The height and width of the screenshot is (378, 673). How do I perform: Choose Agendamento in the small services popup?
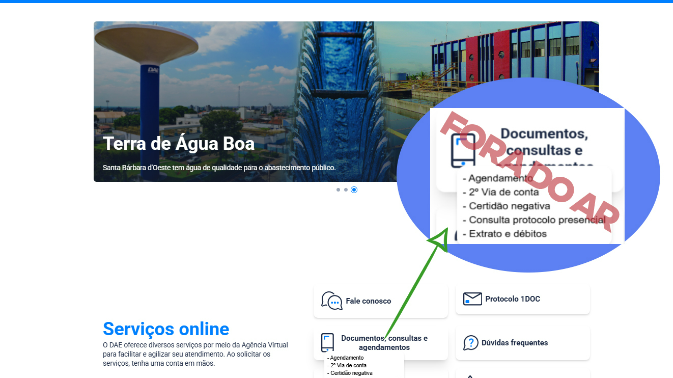click(x=346, y=358)
